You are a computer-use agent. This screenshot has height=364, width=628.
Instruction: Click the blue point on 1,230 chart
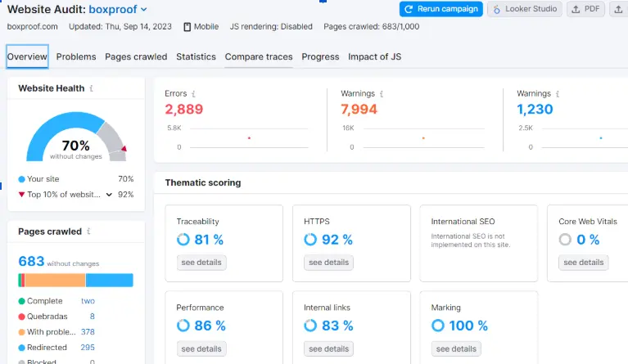tap(601, 138)
